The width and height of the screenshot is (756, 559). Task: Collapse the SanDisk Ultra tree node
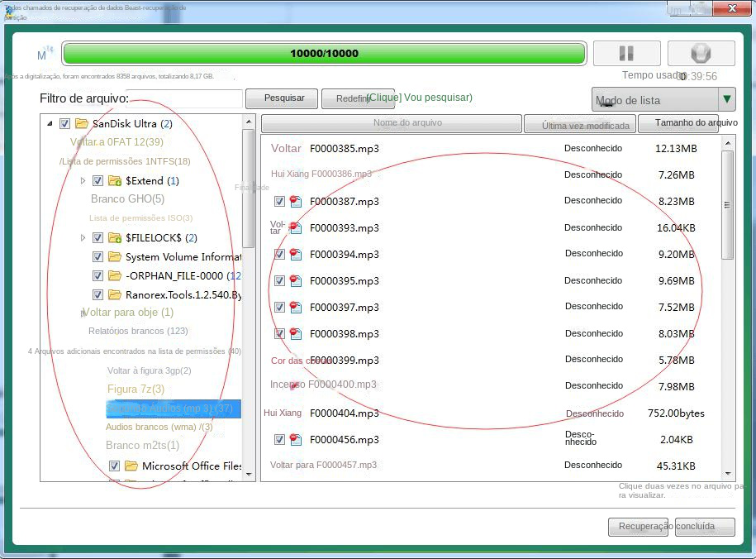coord(50,123)
